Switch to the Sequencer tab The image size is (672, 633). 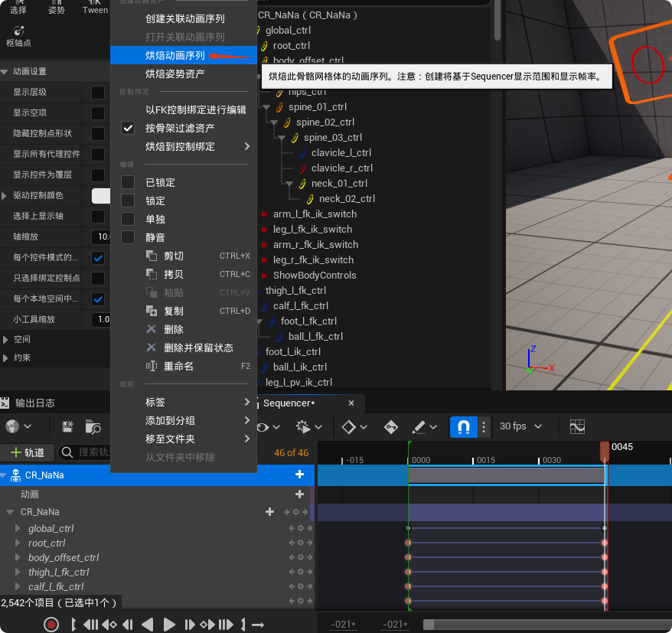289,403
